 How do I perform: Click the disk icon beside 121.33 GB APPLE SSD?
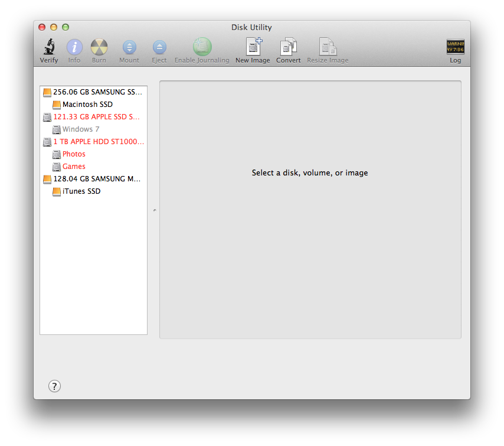click(47, 117)
